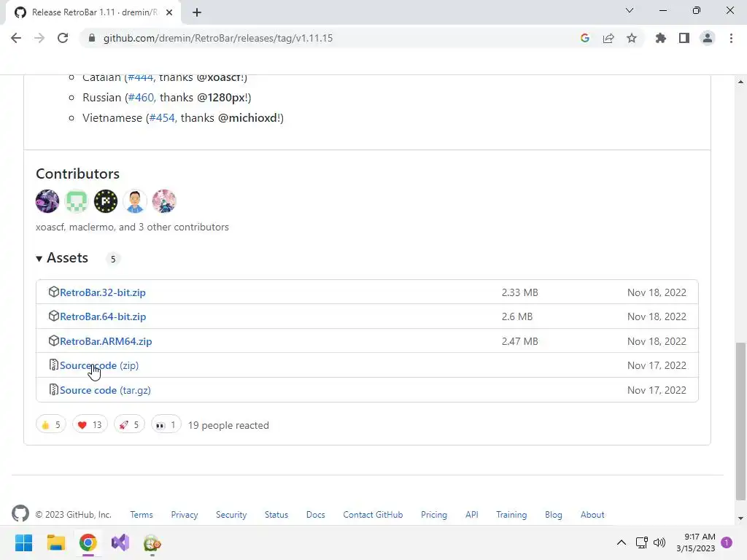Select the Release RetroBar 1.11 tab

(93, 12)
